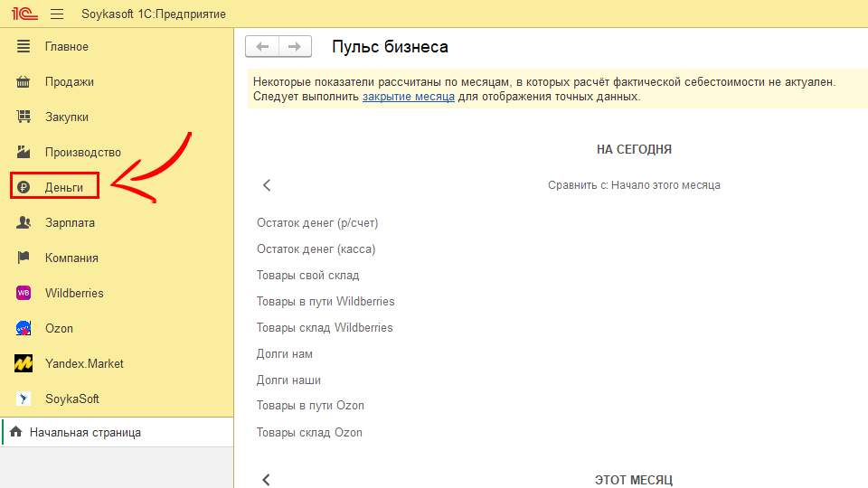
Task: Open the Зарплата section
Action: pyautogui.click(x=70, y=222)
